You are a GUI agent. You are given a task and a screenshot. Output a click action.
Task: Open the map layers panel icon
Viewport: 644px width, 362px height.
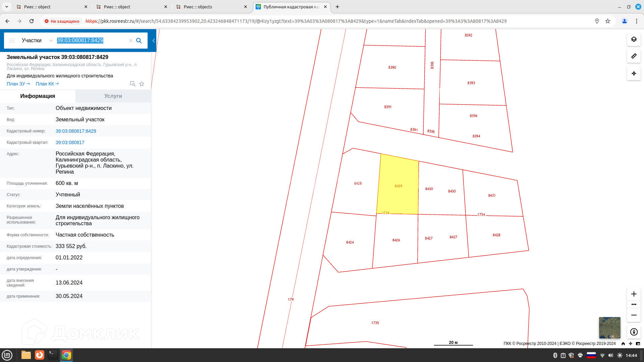click(x=634, y=40)
